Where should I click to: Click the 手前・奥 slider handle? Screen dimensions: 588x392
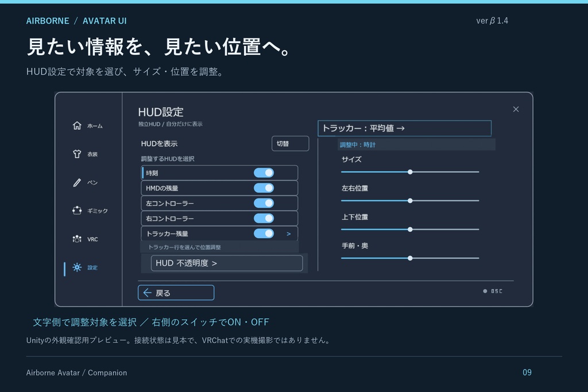pyautogui.click(x=410, y=258)
